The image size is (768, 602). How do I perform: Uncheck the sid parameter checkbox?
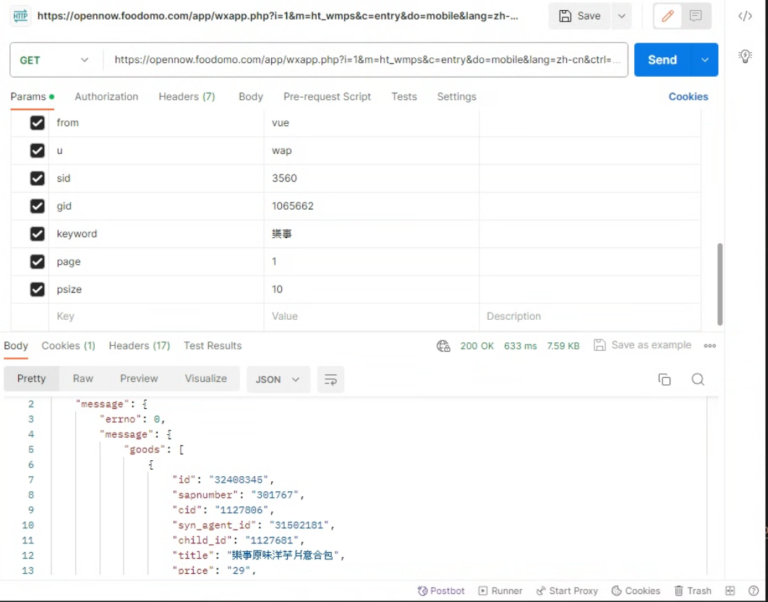pos(37,178)
